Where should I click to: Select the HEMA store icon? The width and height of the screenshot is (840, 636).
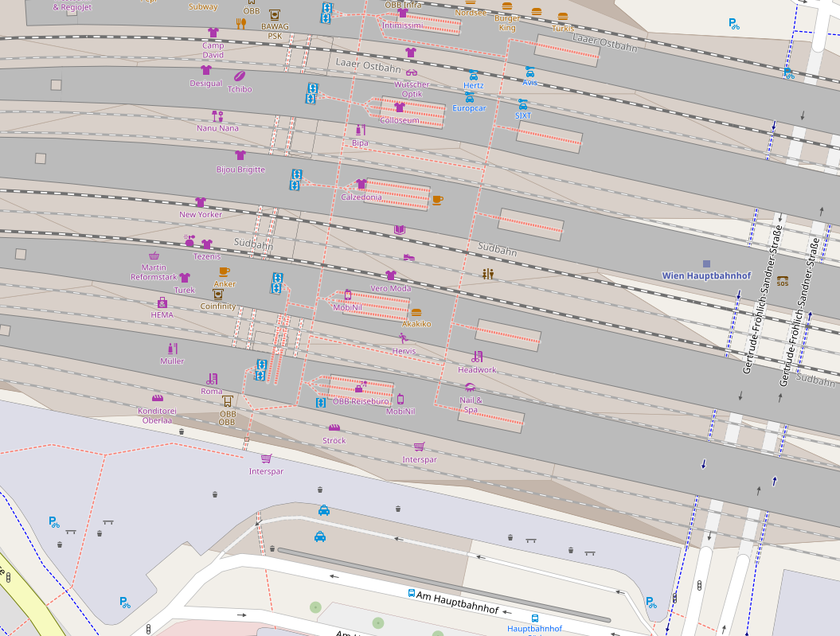coord(162,302)
